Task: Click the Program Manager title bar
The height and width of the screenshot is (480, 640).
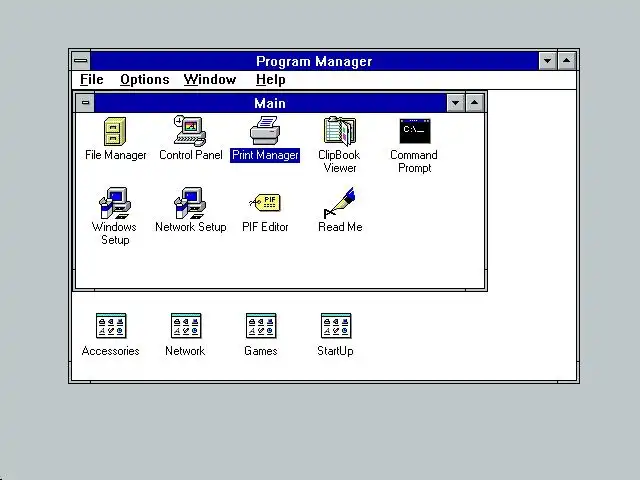Action: pyautogui.click(x=314, y=61)
